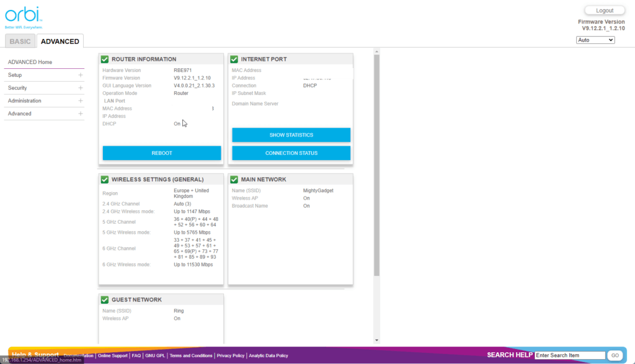Screen dimensions: 635x364
Task: Expand the Advanced sidebar plus icon
Action: (80, 114)
